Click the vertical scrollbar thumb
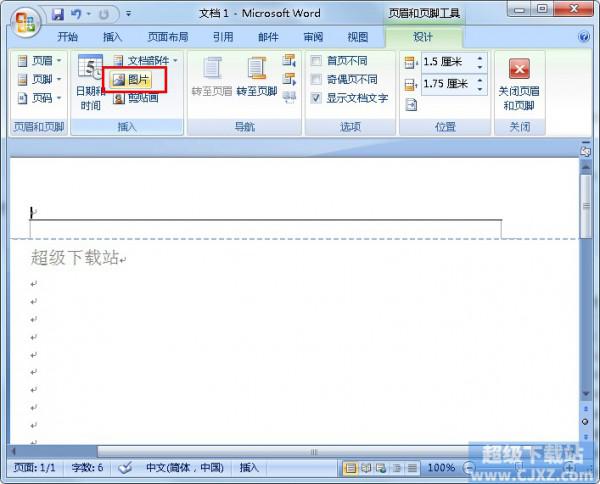The width and height of the screenshot is (600, 484). click(x=585, y=207)
